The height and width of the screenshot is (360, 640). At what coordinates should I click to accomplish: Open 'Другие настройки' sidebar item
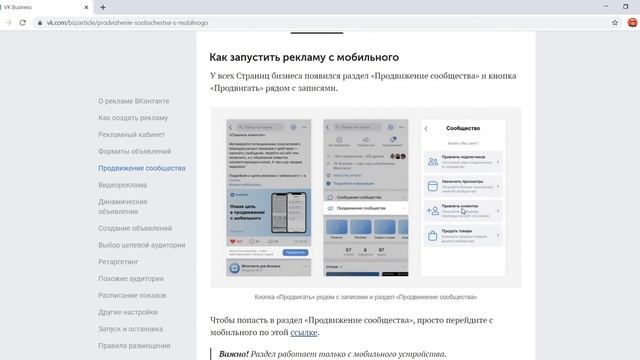tap(128, 312)
